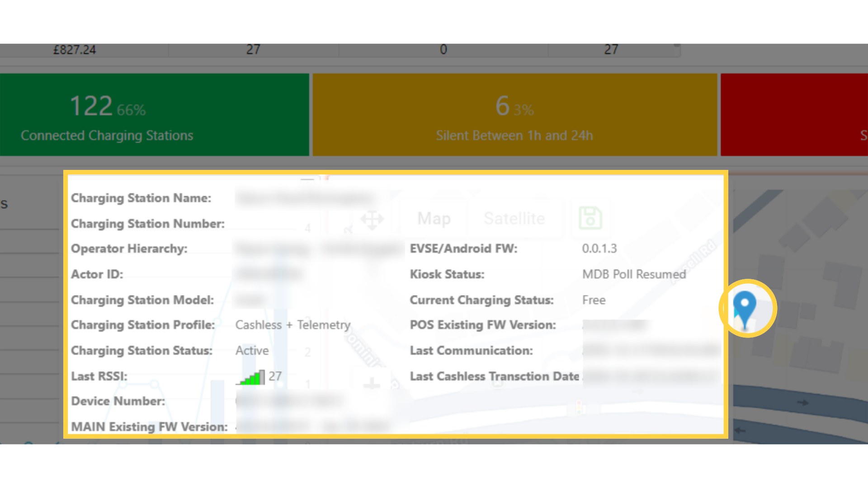This screenshot has width=868, height=488.
Task: Click the 0.0.1.3 firmware version value
Action: (x=599, y=249)
